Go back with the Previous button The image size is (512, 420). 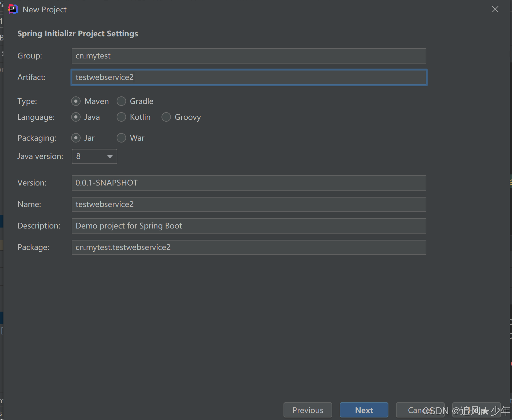click(x=308, y=410)
